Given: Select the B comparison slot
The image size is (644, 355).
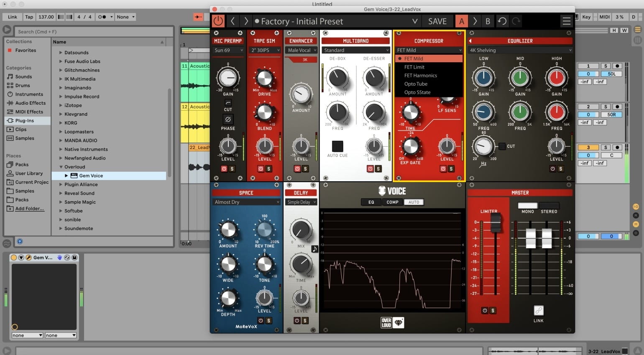Looking at the screenshot, I should click(488, 21).
